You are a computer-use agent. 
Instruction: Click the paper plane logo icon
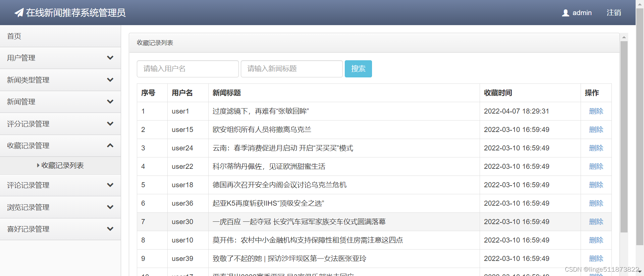point(19,13)
